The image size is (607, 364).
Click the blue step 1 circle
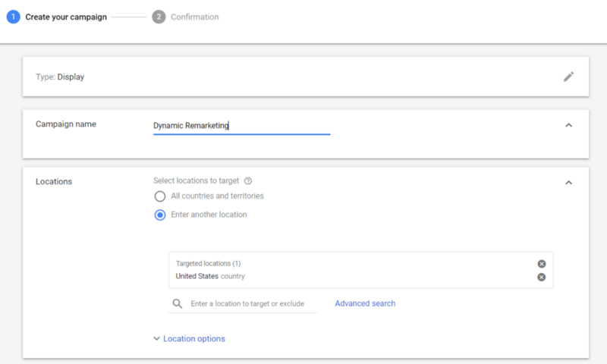pos(13,17)
